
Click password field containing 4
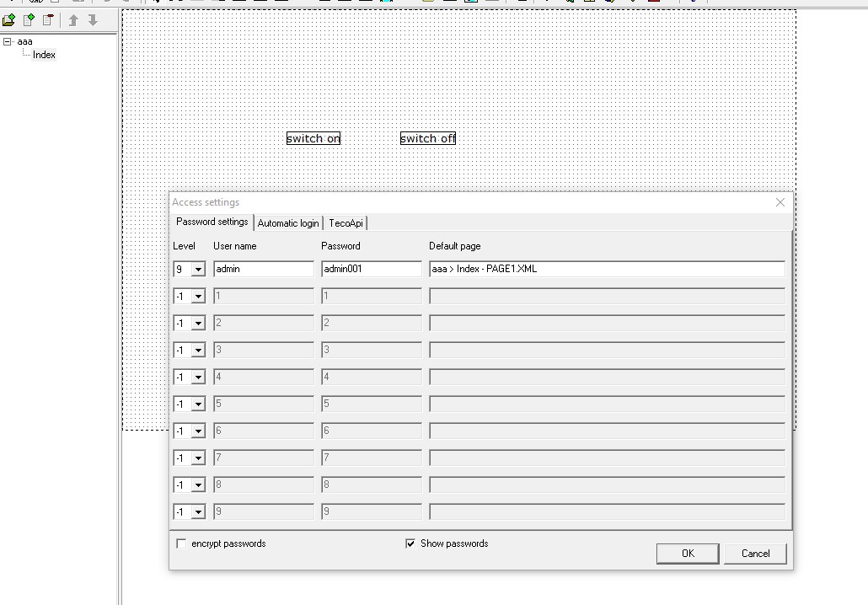372,377
